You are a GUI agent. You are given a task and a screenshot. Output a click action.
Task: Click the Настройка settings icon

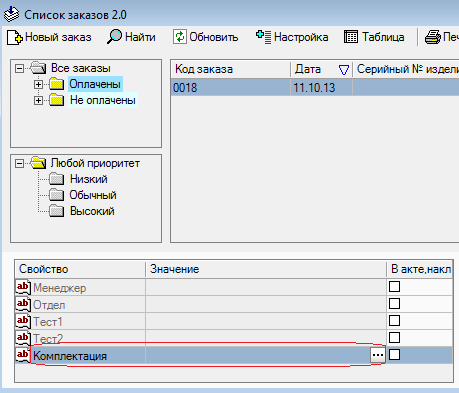tap(263, 37)
